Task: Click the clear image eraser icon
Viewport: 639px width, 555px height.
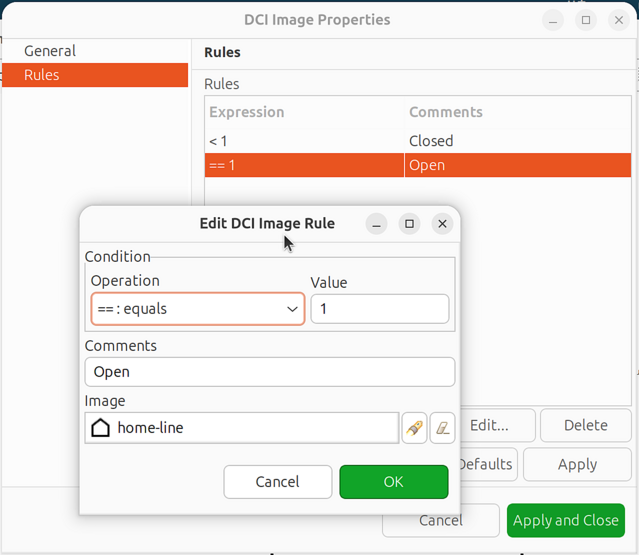Action: tap(443, 428)
